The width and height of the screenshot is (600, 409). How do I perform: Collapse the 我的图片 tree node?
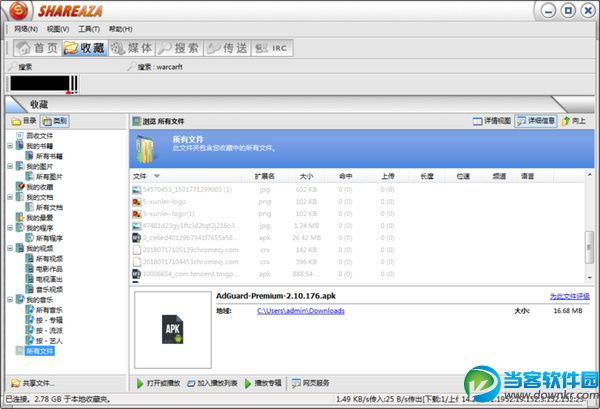coord(10,166)
